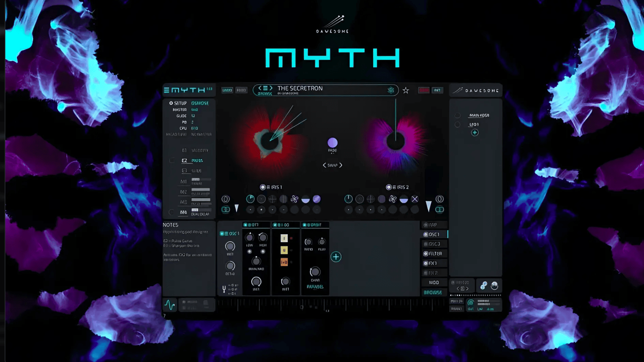The height and width of the screenshot is (362, 644).
Task: Click the left swap arrow below the orb
Action: pos(324,165)
